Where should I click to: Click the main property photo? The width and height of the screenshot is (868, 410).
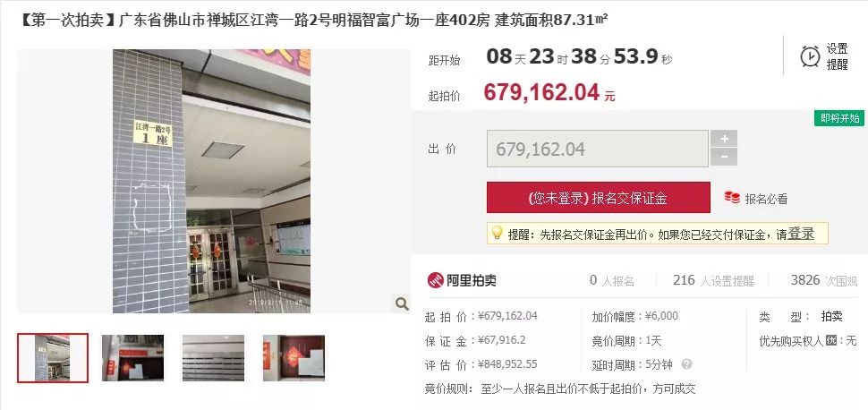tap(211, 181)
